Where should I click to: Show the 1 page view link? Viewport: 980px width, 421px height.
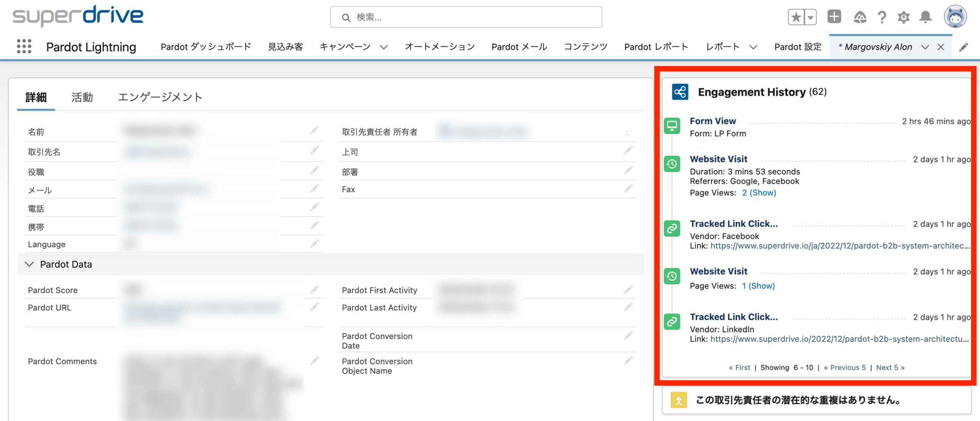click(758, 286)
